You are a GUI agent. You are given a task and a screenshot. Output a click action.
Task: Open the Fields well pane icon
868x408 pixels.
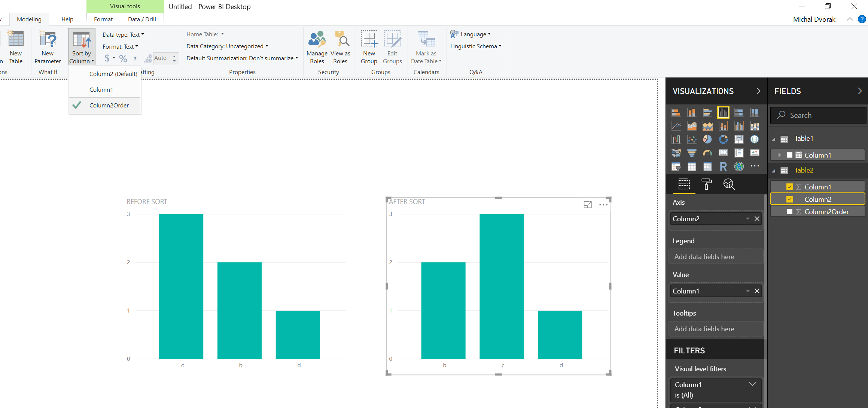(684, 184)
